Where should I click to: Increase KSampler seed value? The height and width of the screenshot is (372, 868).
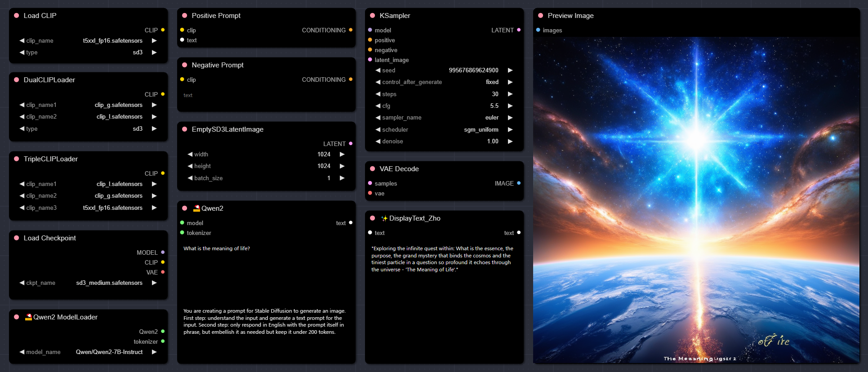coord(510,70)
